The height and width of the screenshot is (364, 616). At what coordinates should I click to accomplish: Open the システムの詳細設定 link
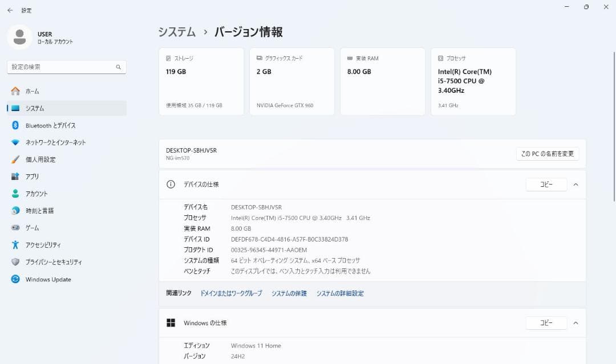click(341, 293)
